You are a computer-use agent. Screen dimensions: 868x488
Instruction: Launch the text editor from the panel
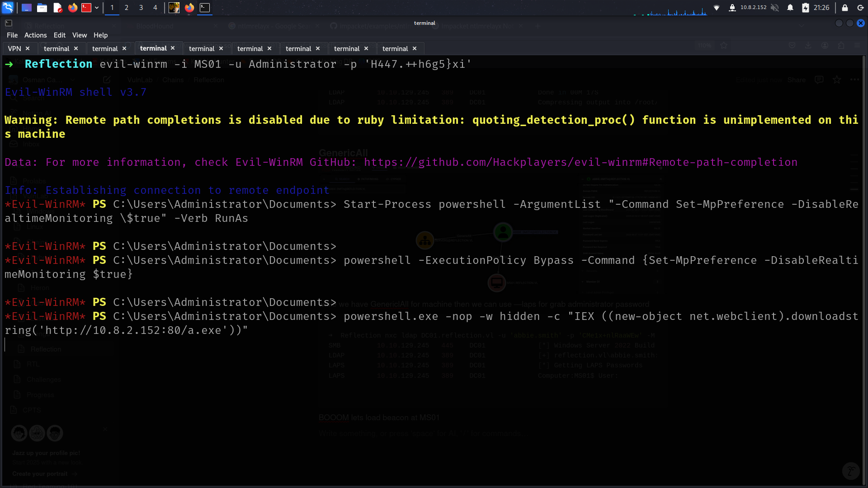57,8
